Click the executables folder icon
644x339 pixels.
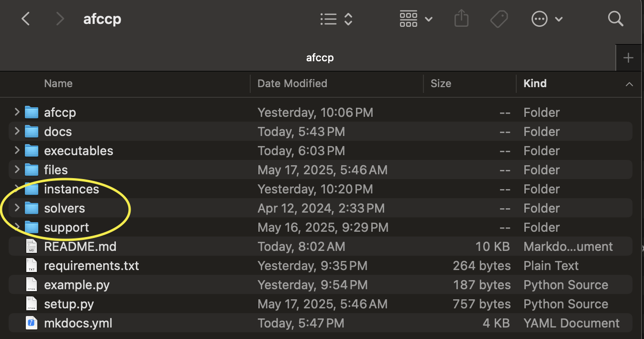32,150
